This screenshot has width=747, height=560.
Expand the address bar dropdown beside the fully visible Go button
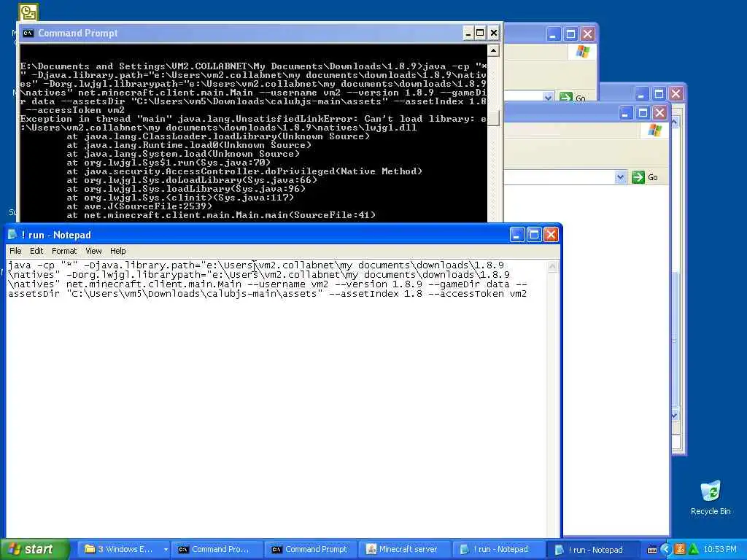click(x=620, y=177)
